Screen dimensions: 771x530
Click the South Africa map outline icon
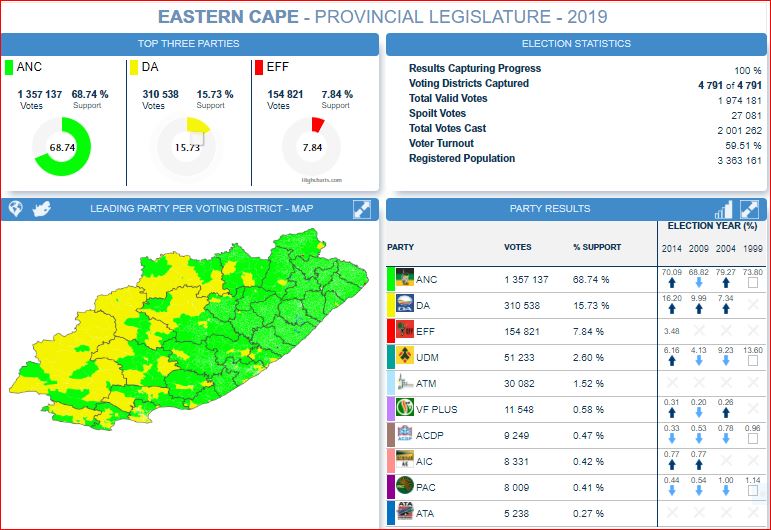[43, 208]
